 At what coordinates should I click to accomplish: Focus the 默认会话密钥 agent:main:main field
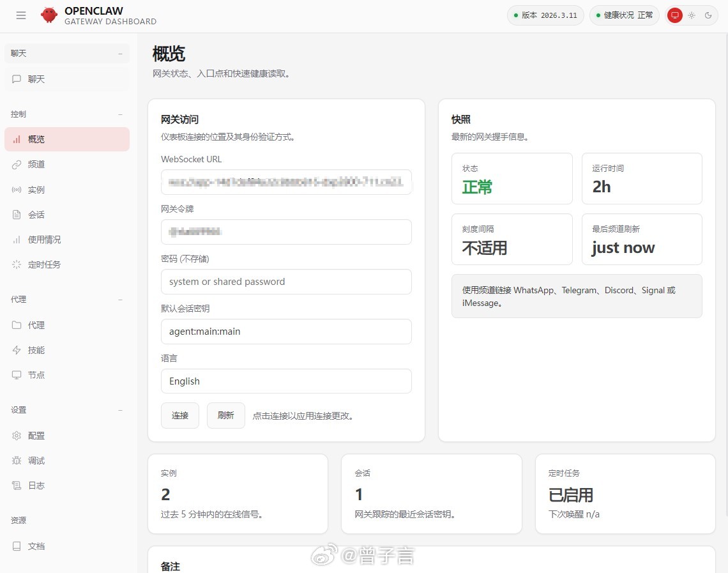click(286, 332)
